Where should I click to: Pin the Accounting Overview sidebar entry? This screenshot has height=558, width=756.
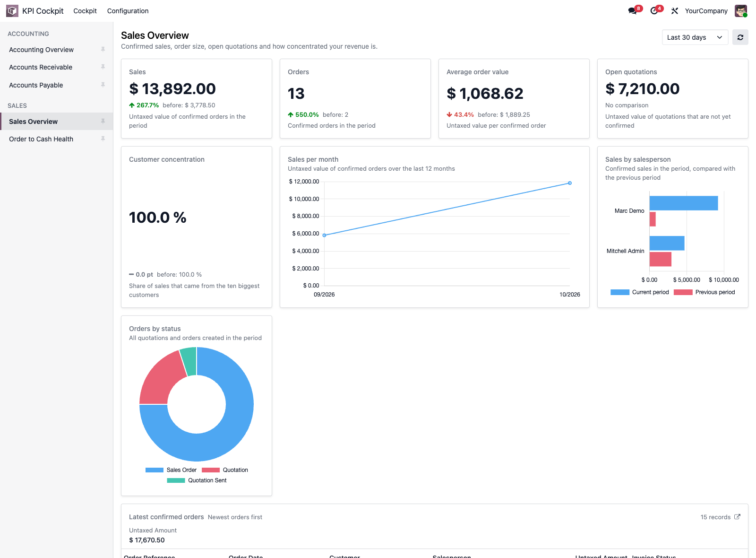click(x=103, y=49)
